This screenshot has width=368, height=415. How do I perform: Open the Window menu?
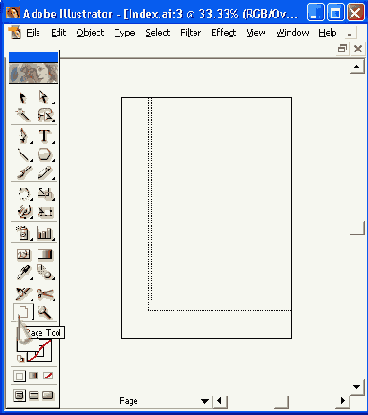[293, 33]
